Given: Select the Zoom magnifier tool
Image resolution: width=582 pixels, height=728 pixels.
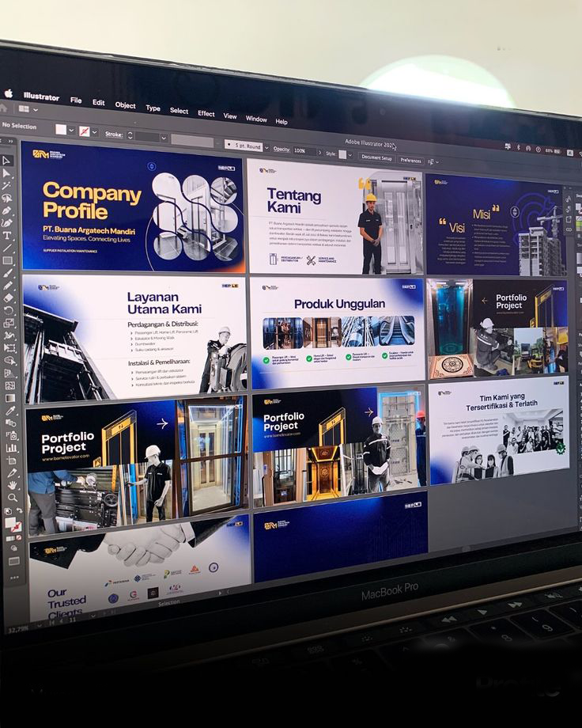Looking at the screenshot, I should (13, 498).
